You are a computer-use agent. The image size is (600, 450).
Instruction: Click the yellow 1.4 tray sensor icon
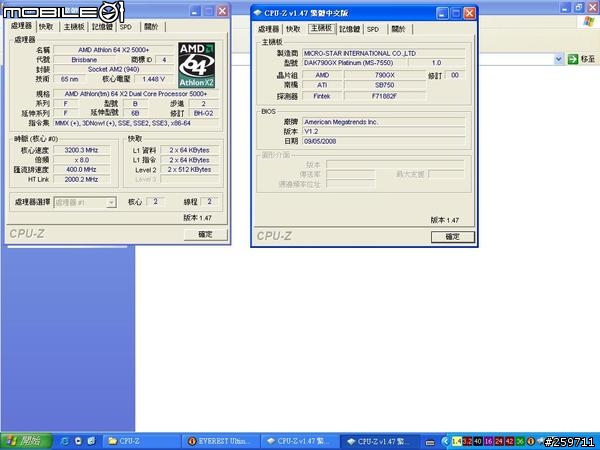pyautogui.click(x=457, y=442)
